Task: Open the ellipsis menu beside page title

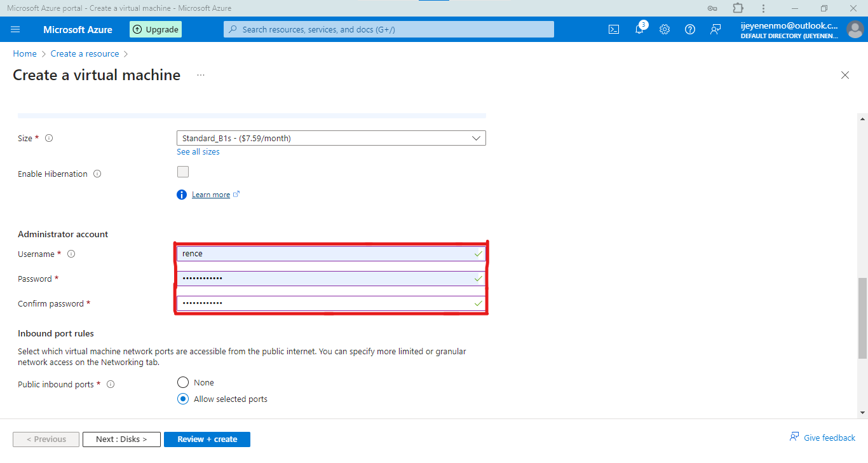Action: pos(201,75)
